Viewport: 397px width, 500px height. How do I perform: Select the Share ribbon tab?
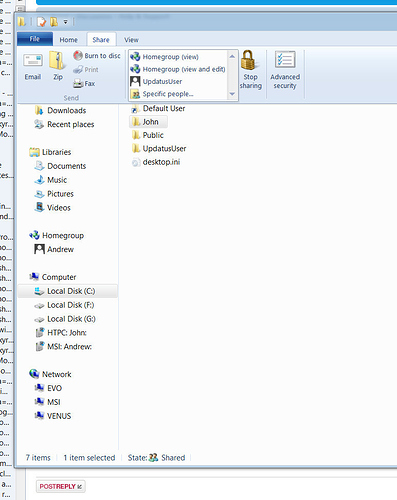click(101, 40)
